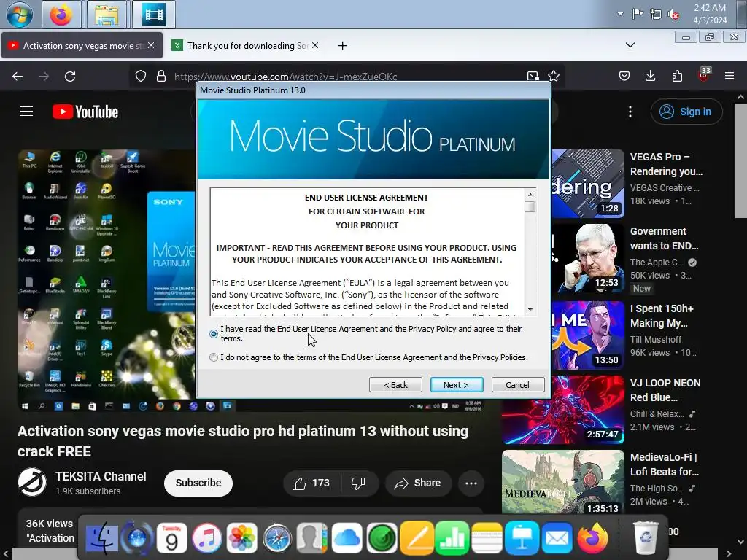Select 'I have read' agreement radio
The width and height of the screenshot is (747, 560).
pos(214,334)
